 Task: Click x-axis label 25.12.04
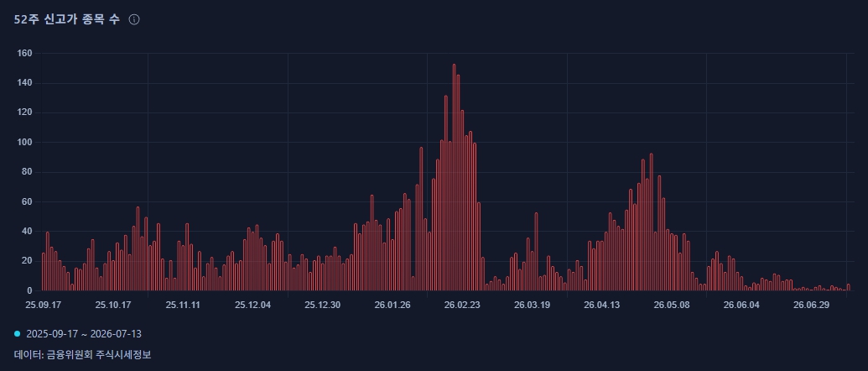pyautogui.click(x=252, y=305)
